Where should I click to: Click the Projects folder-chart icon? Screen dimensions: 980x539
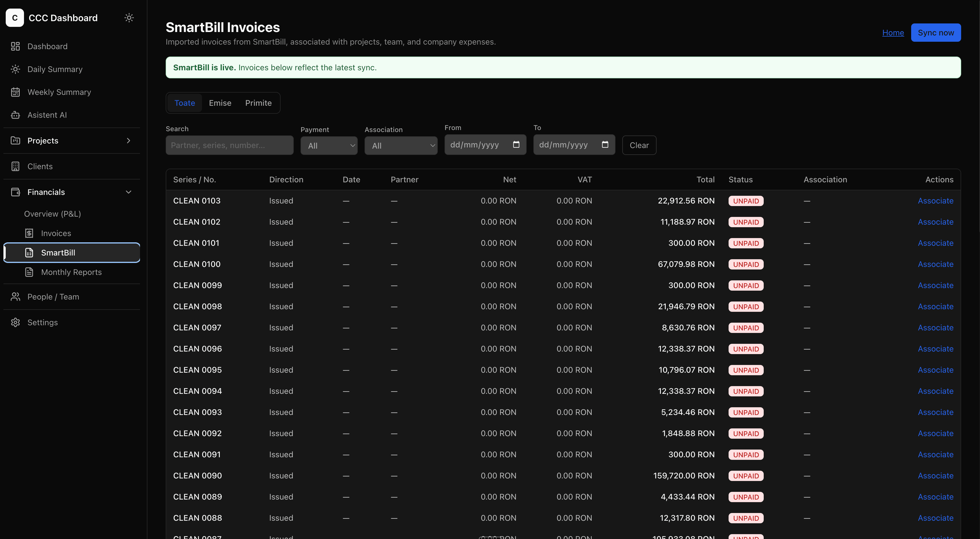tap(15, 140)
